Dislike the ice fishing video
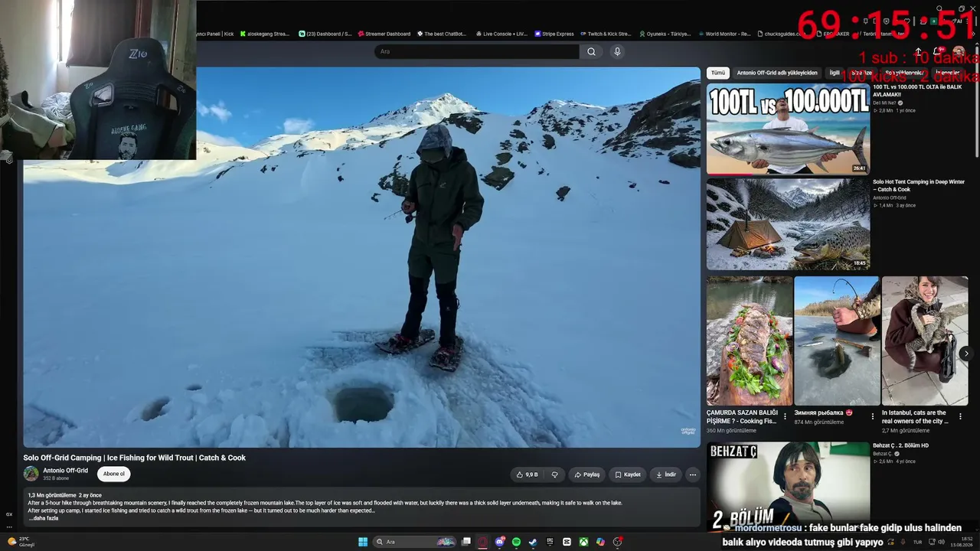This screenshot has height=551, width=980. [555, 474]
